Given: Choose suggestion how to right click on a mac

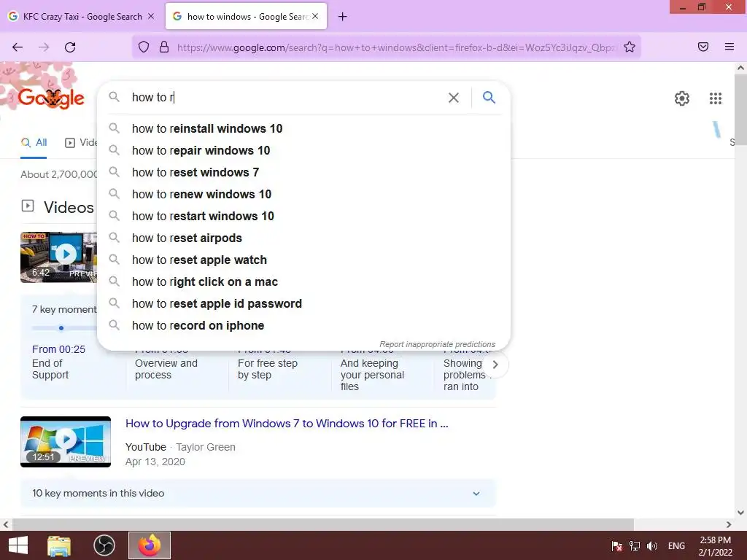Looking at the screenshot, I should pyautogui.click(x=303, y=282).
